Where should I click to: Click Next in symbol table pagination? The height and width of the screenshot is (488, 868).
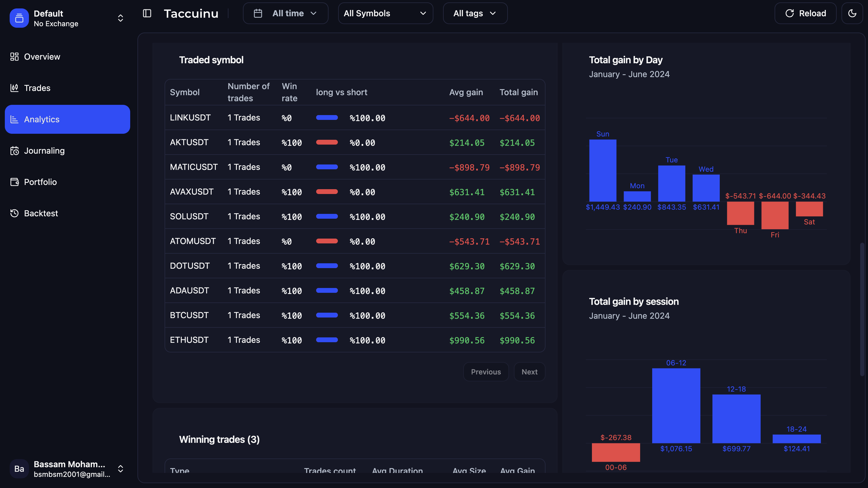[x=529, y=372]
